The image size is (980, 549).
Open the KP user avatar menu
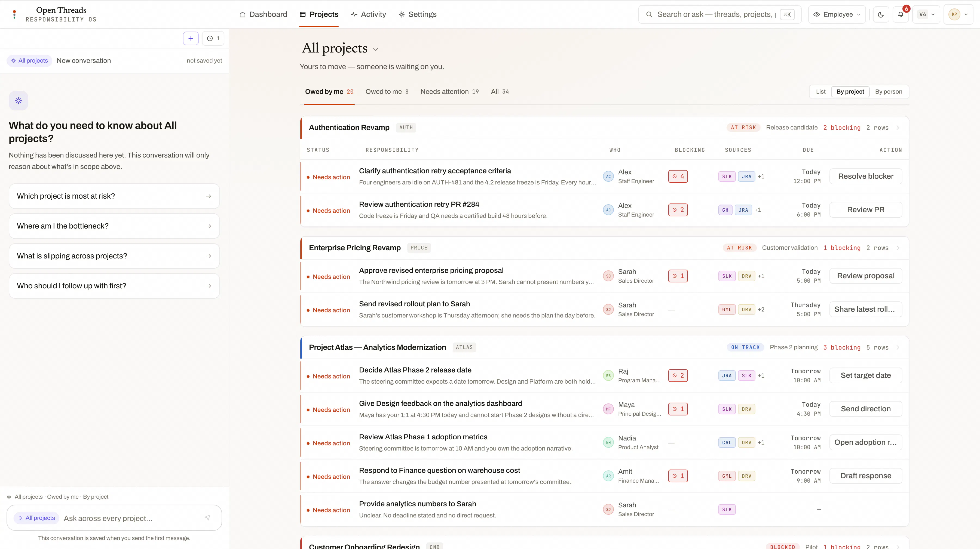point(958,14)
